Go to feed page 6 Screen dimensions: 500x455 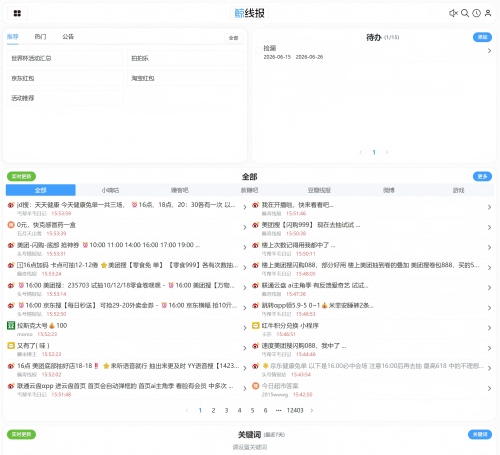pyautogui.click(x=265, y=410)
